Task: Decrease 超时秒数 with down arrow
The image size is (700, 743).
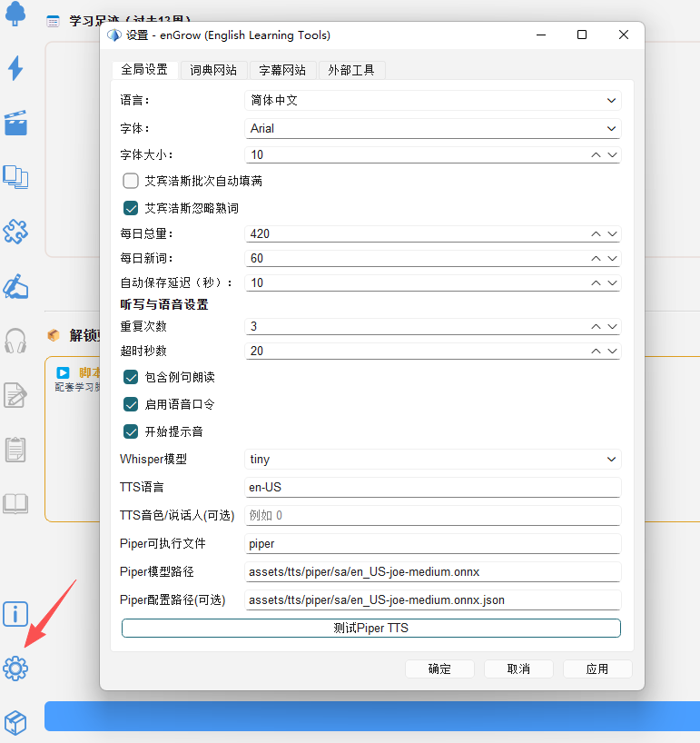Action: coord(612,352)
